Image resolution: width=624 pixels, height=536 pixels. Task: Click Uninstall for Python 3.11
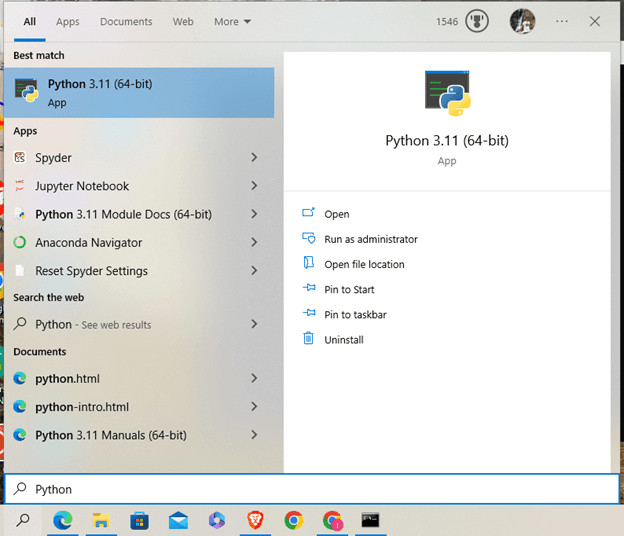click(x=344, y=339)
